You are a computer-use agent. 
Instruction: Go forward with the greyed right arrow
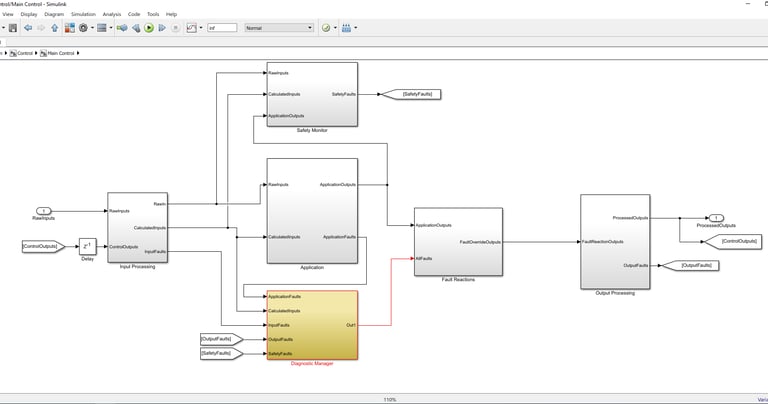coord(41,28)
